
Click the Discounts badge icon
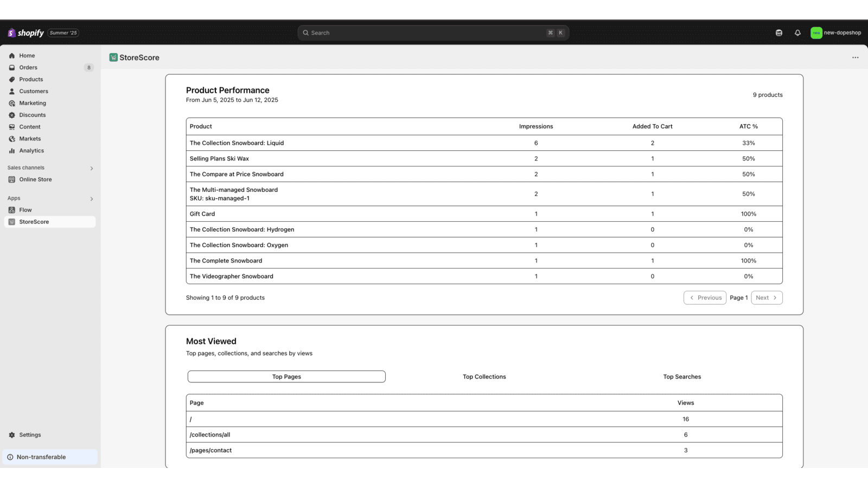click(x=12, y=115)
